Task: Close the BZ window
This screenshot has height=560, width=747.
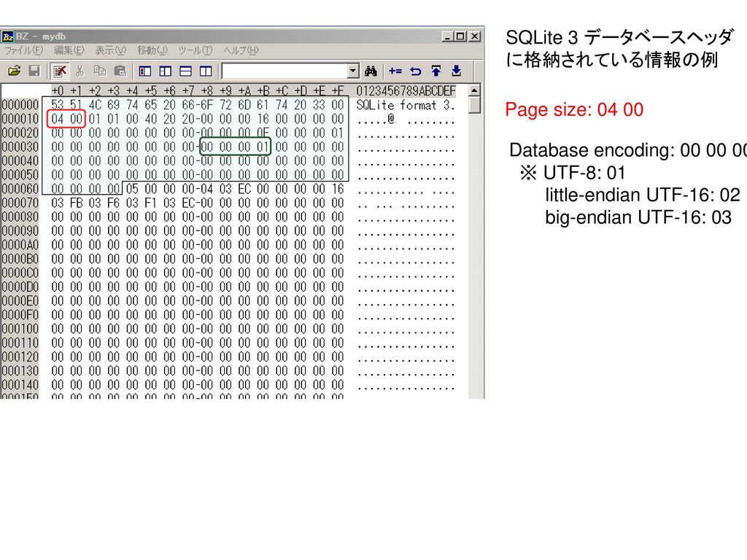Action: [475, 36]
